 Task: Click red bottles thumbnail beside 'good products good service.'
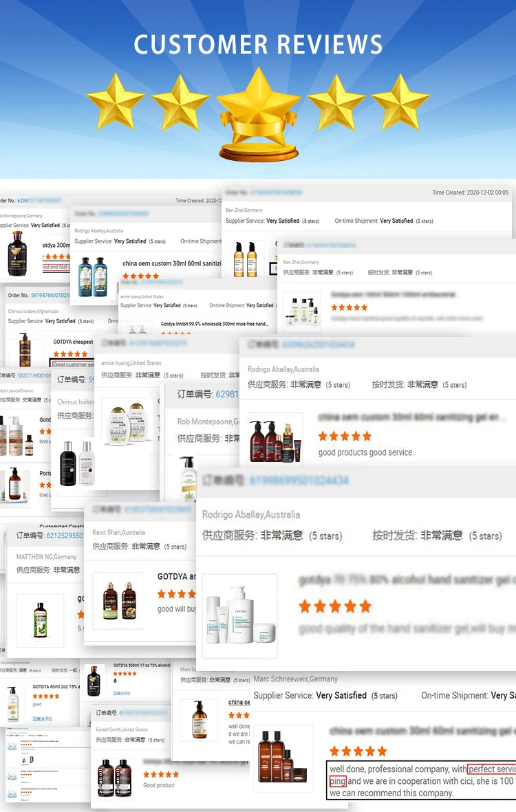(275, 439)
